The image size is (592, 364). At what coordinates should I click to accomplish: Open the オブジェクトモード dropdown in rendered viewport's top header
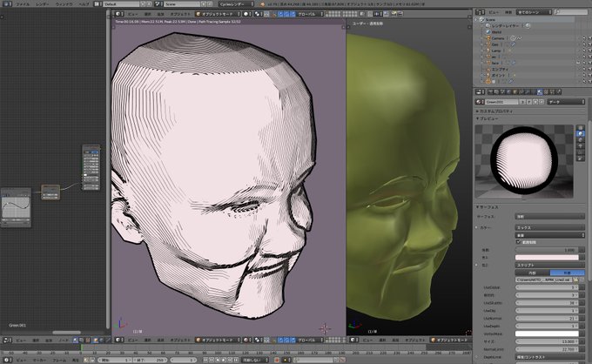218,14
